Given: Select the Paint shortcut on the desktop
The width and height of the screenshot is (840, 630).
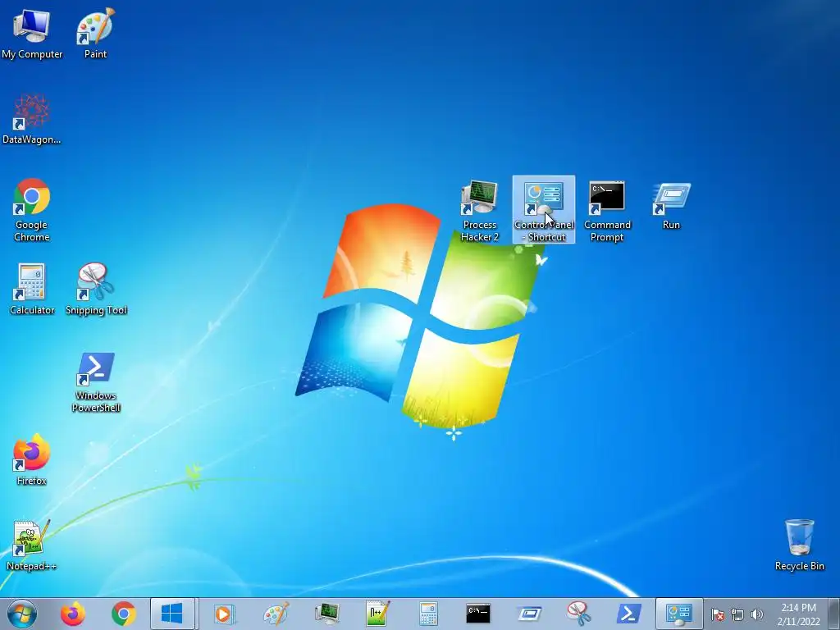Looking at the screenshot, I should (95, 33).
